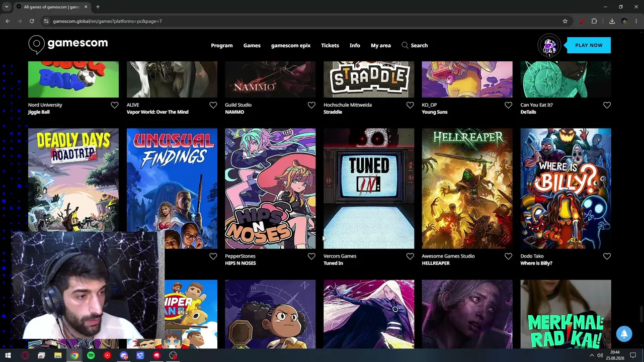
Task: Favorite Straddle with the heart icon
Action: point(410,105)
